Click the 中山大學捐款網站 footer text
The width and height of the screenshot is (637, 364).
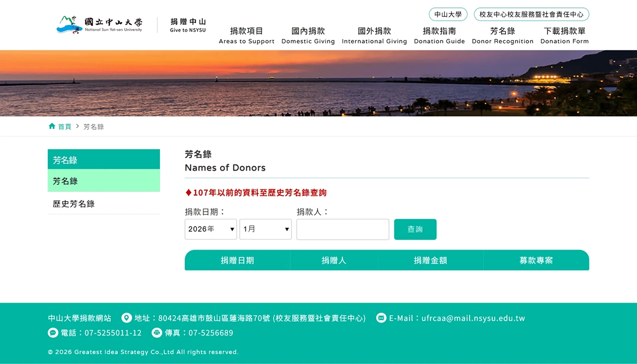point(80,318)
